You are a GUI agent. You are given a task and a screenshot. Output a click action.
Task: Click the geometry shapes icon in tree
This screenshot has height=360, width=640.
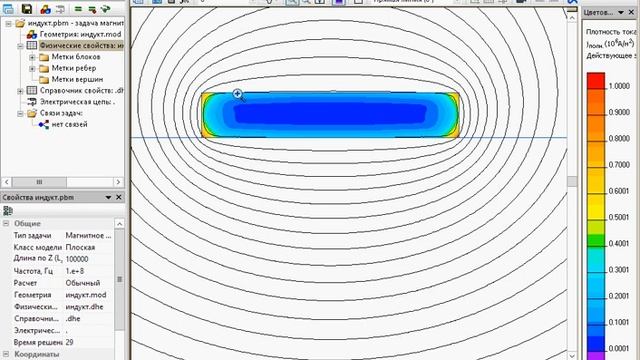tap(31, 35)
